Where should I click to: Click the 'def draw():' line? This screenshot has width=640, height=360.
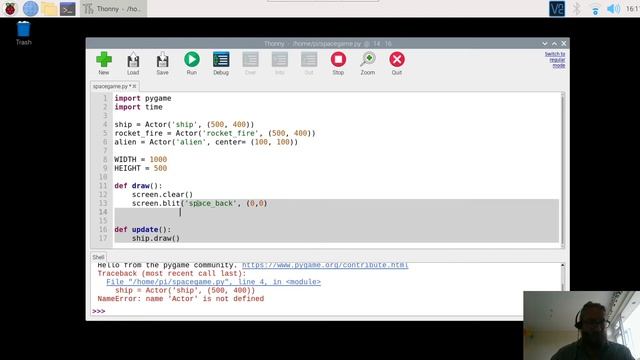[x=138, y=186]
